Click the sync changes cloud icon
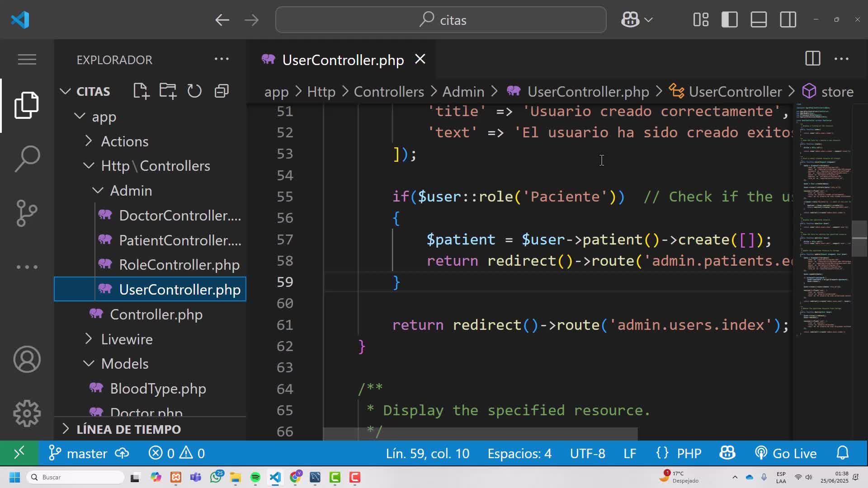 pyautogui.click(x=122, y=453)
